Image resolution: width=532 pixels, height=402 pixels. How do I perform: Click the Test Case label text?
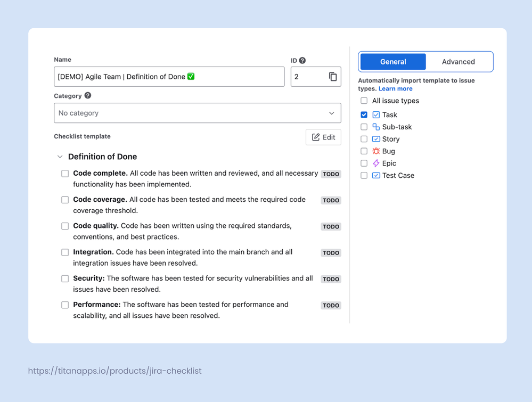(x=398, y=175)
